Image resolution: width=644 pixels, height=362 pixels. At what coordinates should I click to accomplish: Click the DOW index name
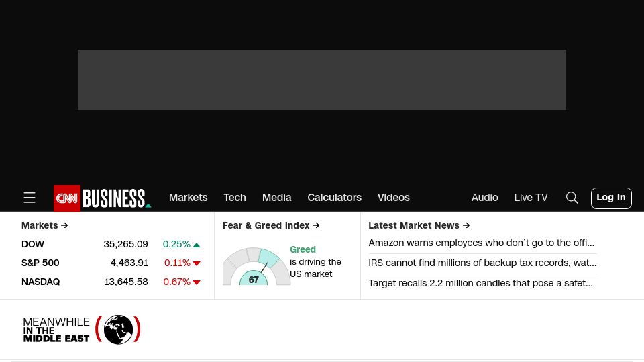[33, 244]
